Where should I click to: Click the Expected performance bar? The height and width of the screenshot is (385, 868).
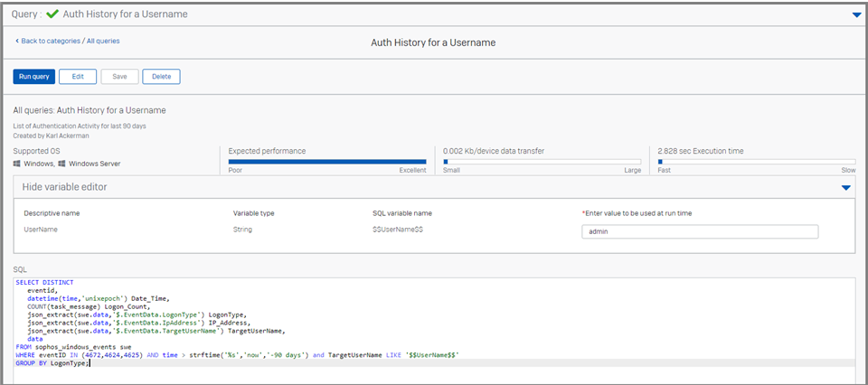[327, 162]
